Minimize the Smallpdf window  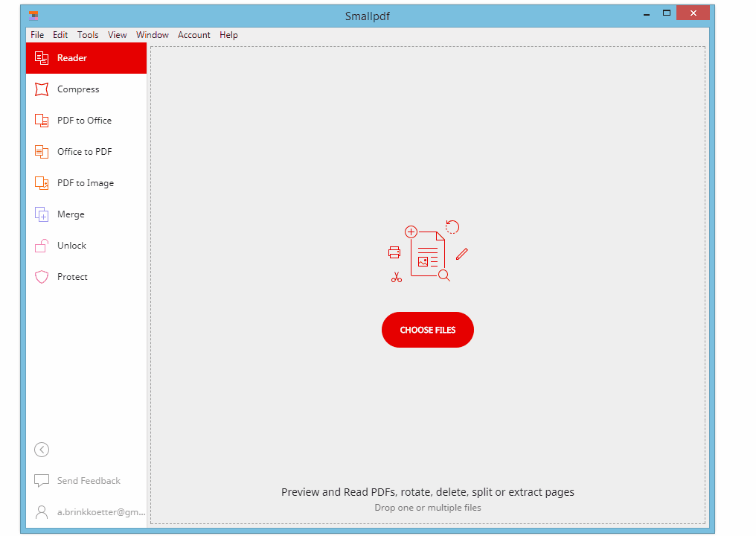(x=647, y=13)
